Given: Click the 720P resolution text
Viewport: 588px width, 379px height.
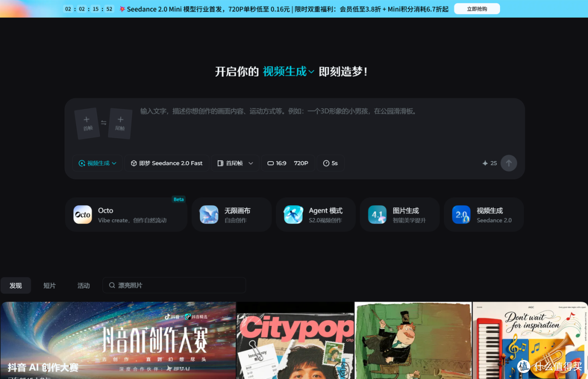Looking at the screenshot, I should tap(301, 163).
